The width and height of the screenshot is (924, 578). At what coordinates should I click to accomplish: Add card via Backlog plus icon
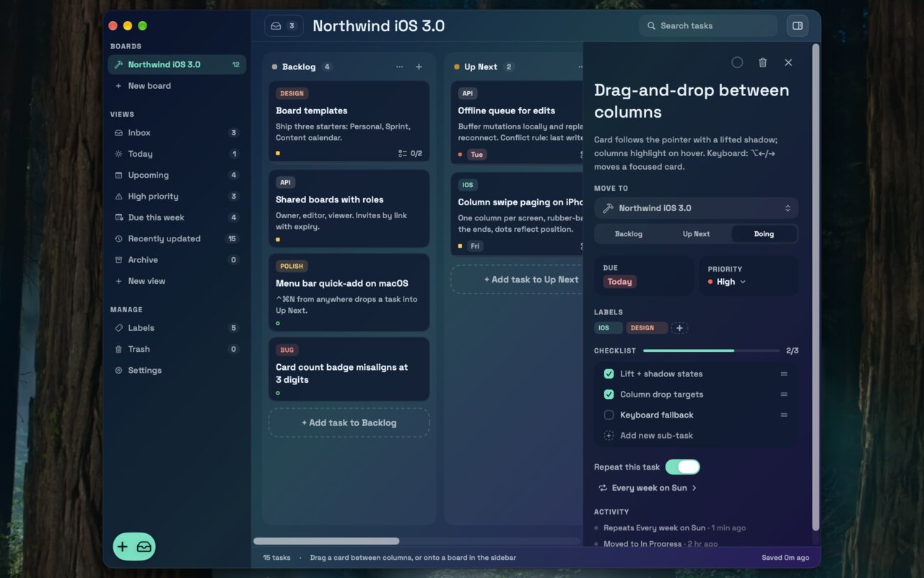419,67
